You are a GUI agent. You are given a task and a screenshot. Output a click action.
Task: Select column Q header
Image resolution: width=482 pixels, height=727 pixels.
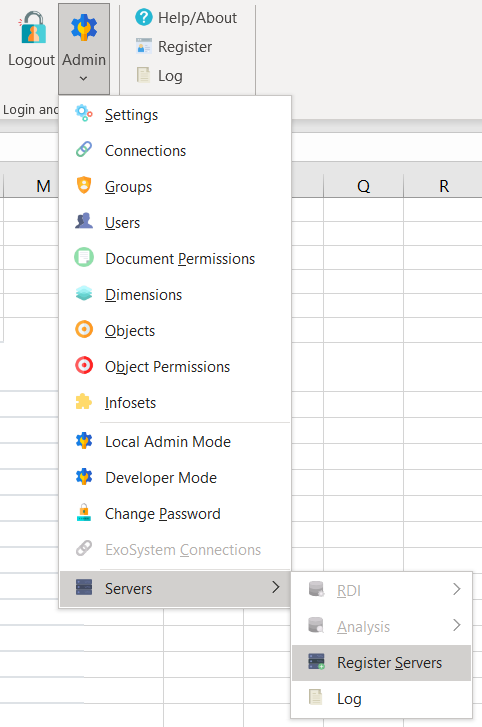[363, 186]
